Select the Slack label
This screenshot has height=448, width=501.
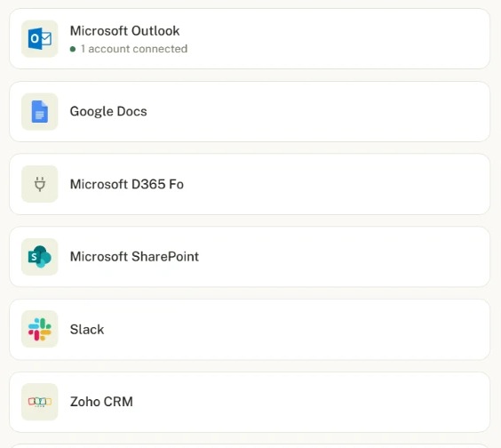[x=87, y=330]
